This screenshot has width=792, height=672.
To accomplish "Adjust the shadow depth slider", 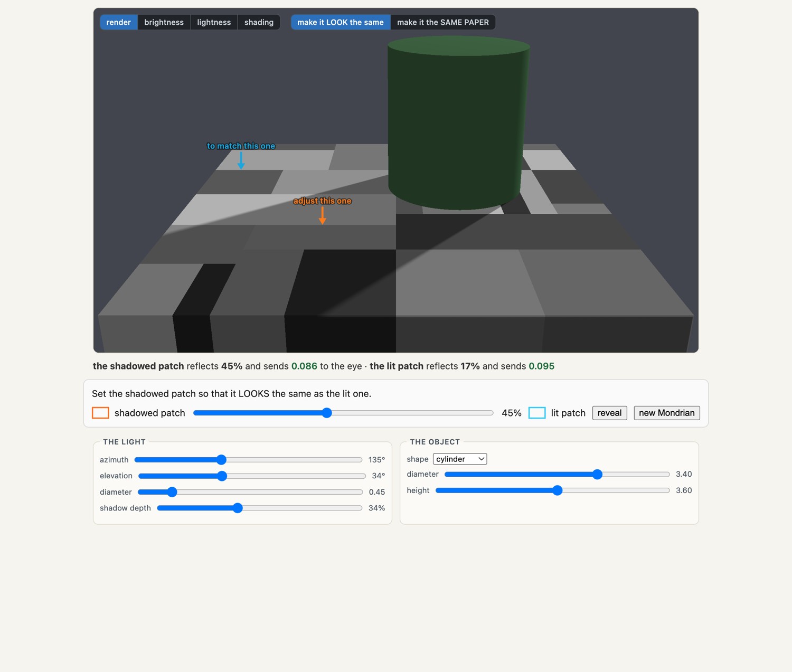I will [x=260, y=508].
